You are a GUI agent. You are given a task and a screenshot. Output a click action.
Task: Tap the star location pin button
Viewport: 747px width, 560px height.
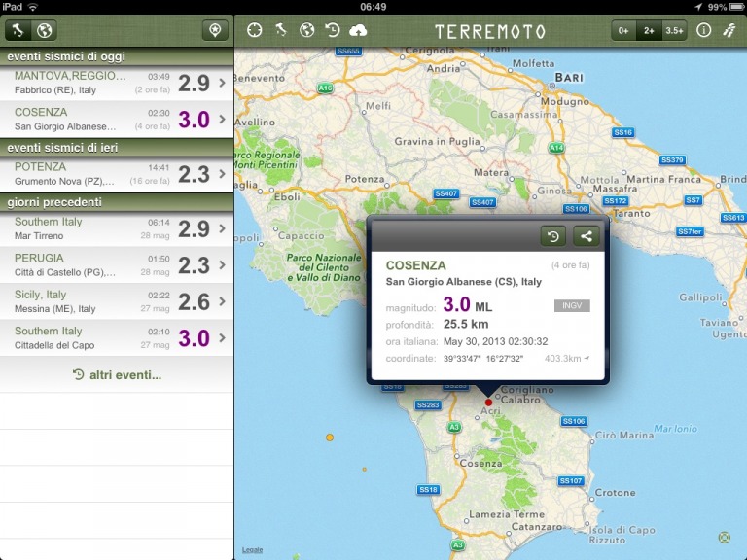click(x=215, y=30)
